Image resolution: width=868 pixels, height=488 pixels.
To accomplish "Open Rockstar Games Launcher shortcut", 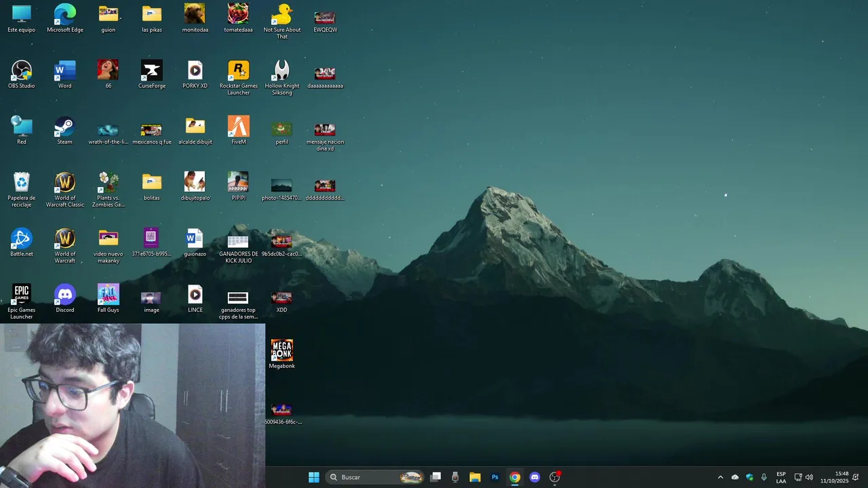I will (238, 77).
